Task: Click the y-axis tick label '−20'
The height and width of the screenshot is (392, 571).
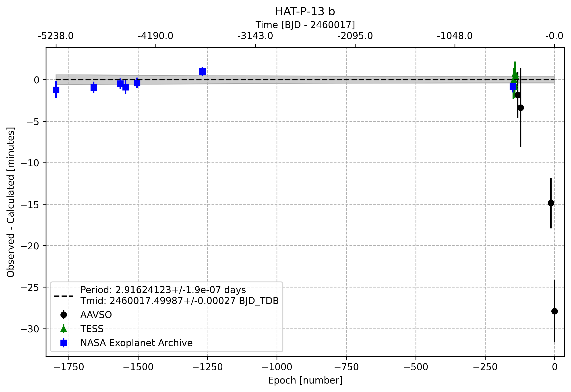Action: (30, 246)
